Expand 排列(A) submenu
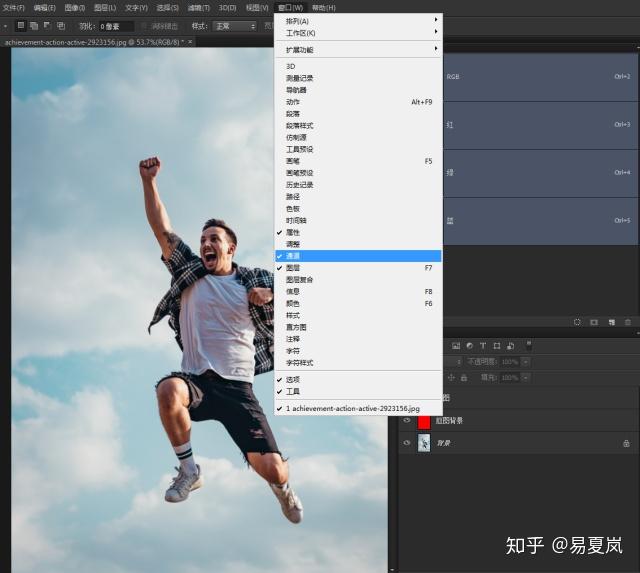 tap(358, 21)
